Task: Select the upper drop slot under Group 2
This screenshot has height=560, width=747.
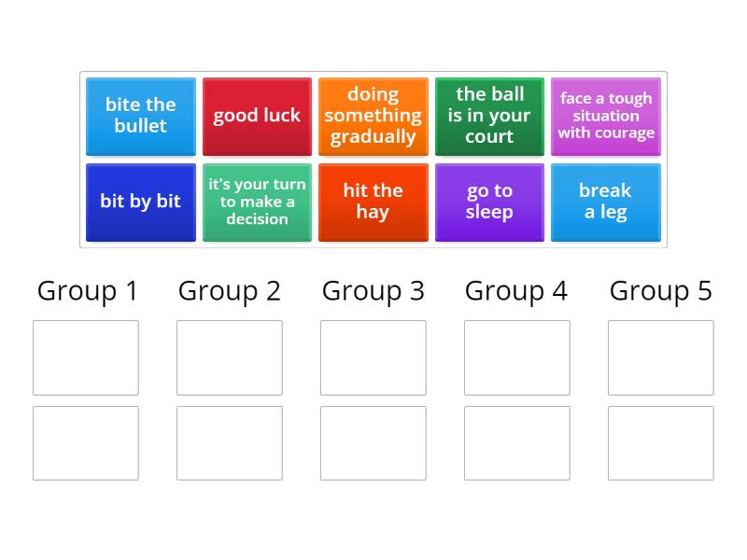Action: pos(230,357)
